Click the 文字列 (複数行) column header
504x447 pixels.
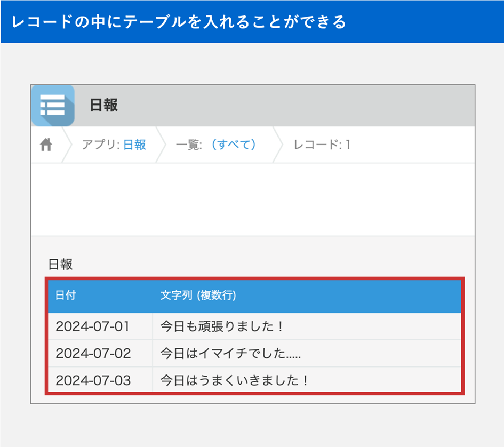[x=198, y=296]
